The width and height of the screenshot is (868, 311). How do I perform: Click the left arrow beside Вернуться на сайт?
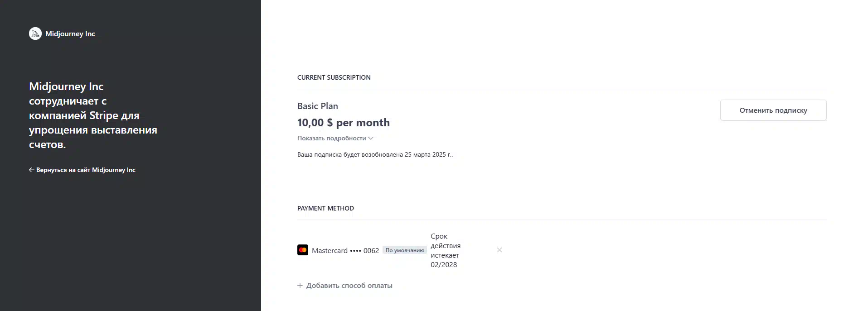(32, 170)
